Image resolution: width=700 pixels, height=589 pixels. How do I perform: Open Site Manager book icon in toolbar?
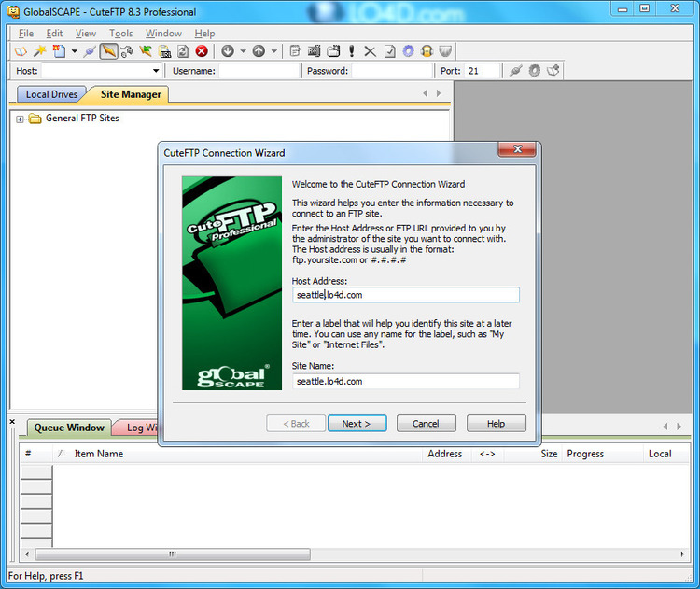pos(21,51)
